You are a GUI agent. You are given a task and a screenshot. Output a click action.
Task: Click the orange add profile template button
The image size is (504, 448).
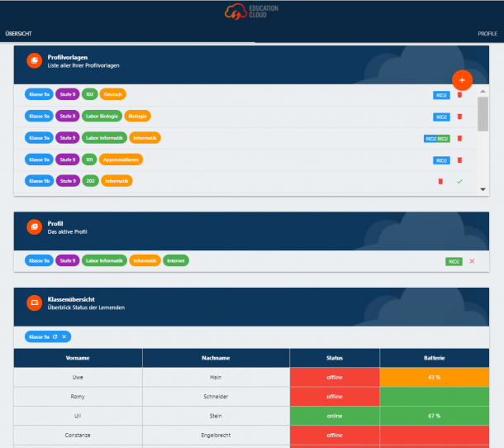click(461, 80)
